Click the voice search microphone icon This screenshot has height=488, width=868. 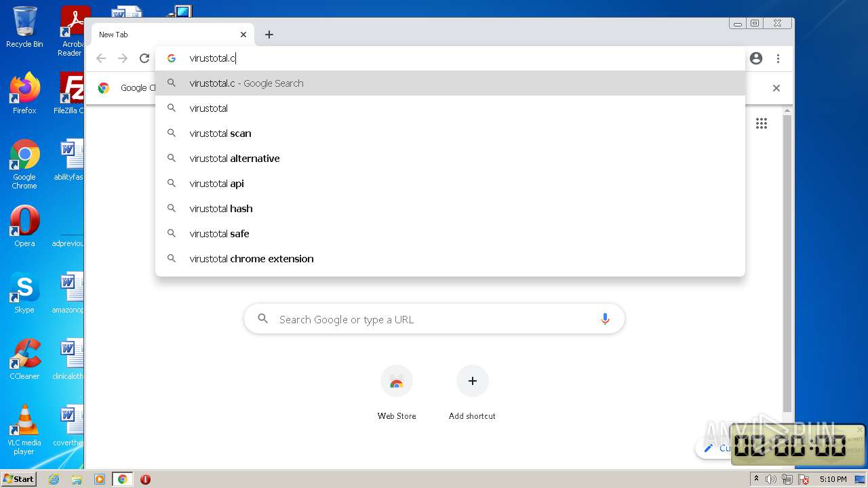click(x=605, y=319)
